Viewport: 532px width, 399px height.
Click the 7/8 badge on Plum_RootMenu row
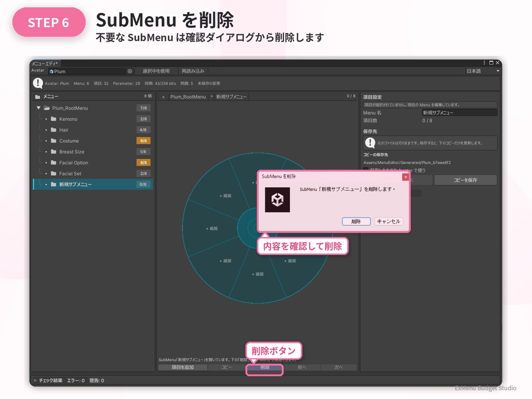click(x=143, y=108)
